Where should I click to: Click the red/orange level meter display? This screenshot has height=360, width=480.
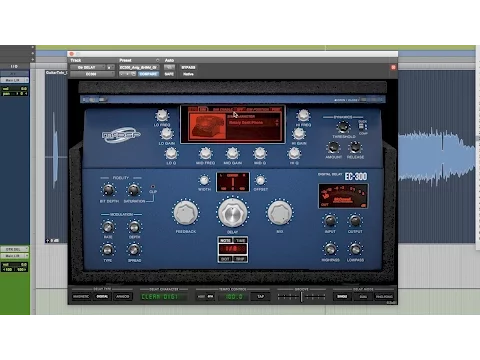click(343, 196)
